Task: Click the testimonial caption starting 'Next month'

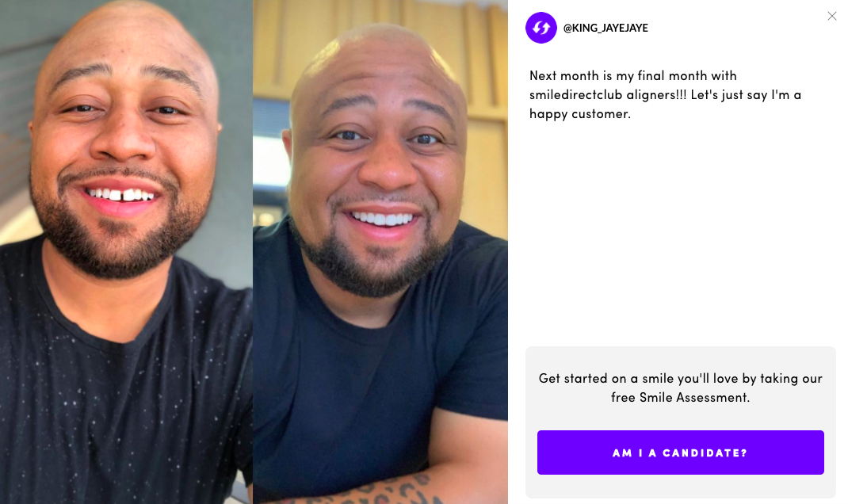Action: 665,94
